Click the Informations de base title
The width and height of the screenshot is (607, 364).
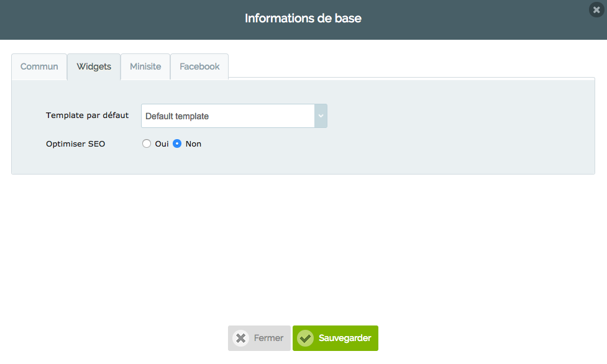point(303,18)
